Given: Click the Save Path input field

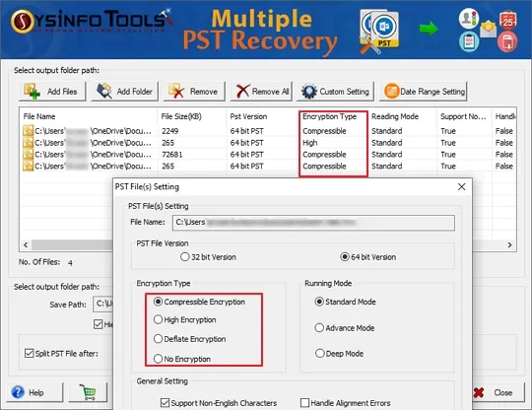Looking at the screenshot, I should (x=103, y=305).
